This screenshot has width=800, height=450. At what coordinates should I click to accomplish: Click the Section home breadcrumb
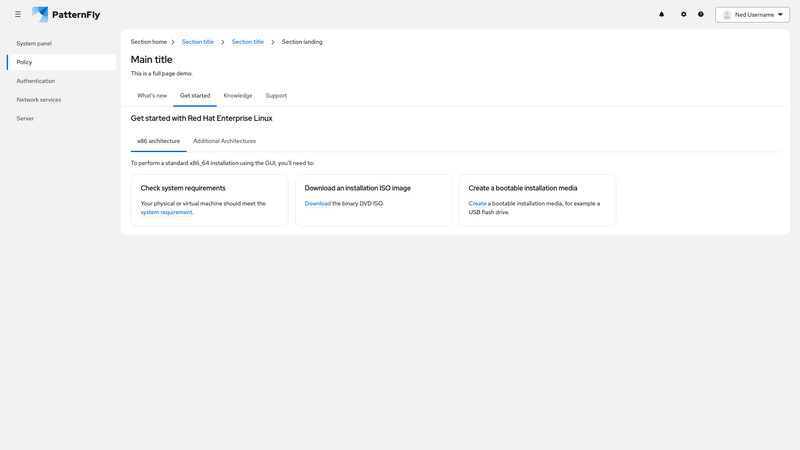148,42
